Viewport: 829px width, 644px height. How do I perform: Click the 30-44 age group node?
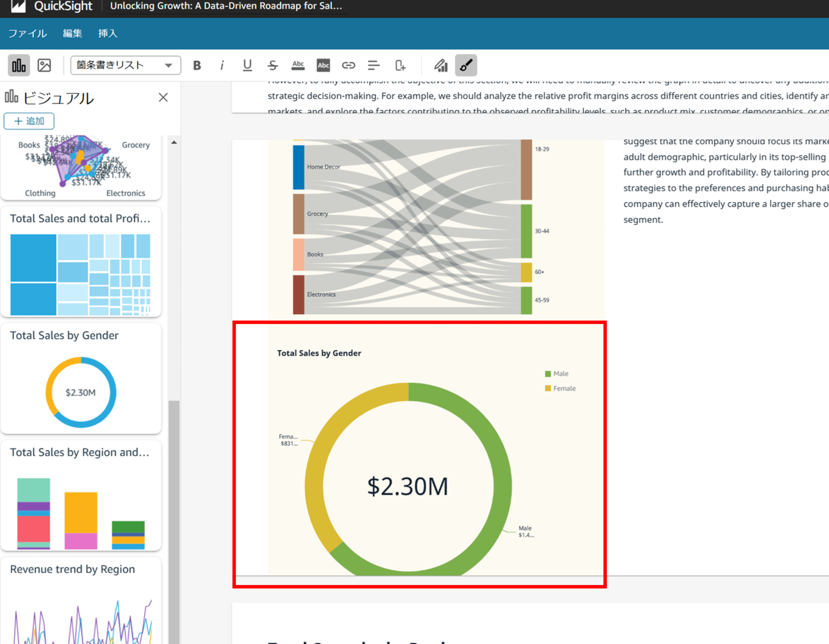(x=526, y=231)
